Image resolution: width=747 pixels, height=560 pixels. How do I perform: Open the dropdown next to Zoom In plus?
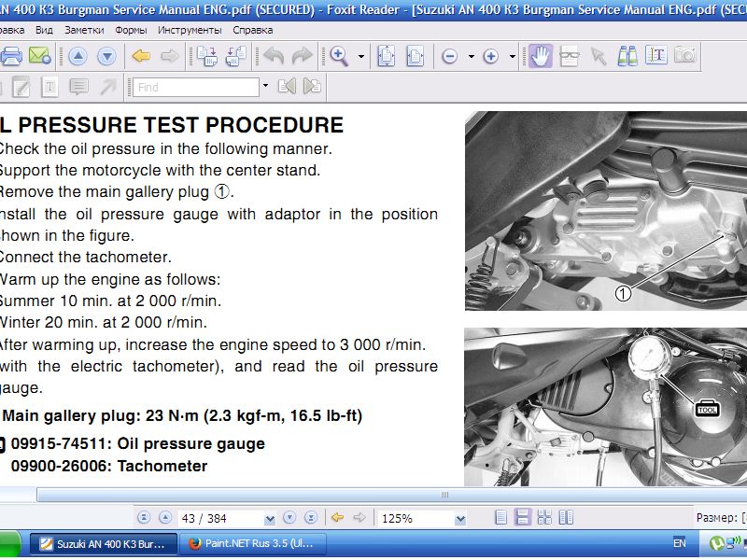(x=513, y=57)
